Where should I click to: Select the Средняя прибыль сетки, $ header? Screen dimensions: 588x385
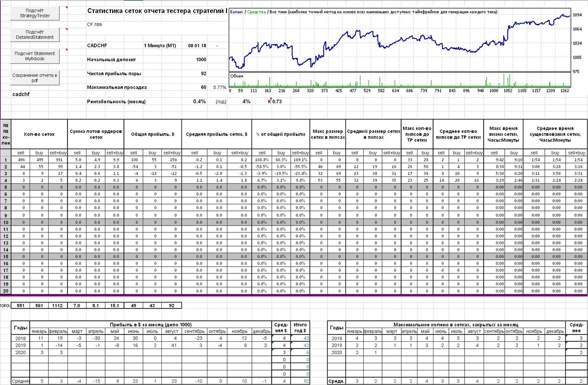[217, 134]
